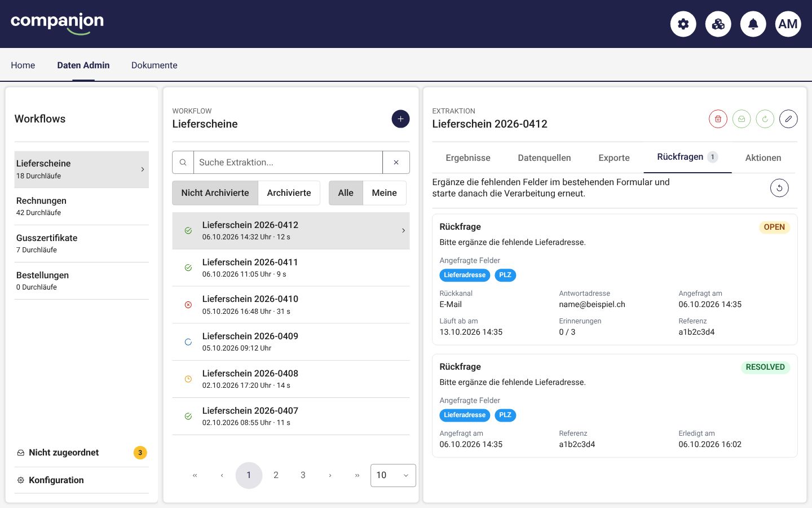Image resolution: width=812 pixels, height=508 pixels.
Task: Open notifications bell
Action: 753,24
